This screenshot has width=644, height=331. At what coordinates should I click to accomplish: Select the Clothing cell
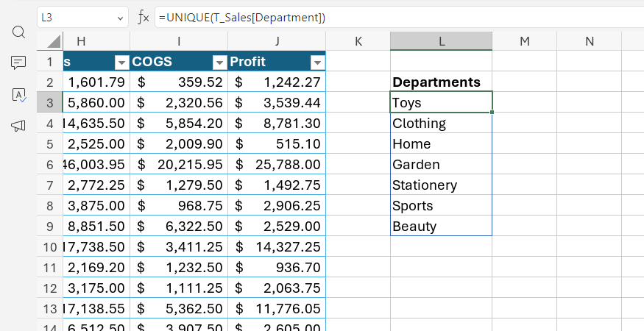(x=441, y=123)
